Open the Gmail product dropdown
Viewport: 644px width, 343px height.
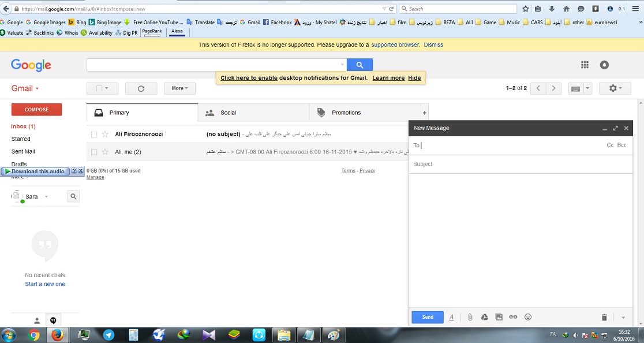click(25, 88)
